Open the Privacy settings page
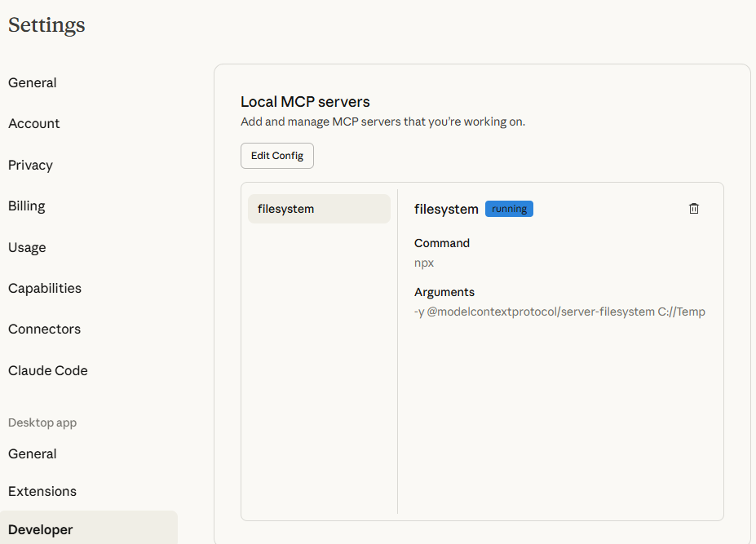The width and height of the screenshot is (756, 544). [31, 165]
